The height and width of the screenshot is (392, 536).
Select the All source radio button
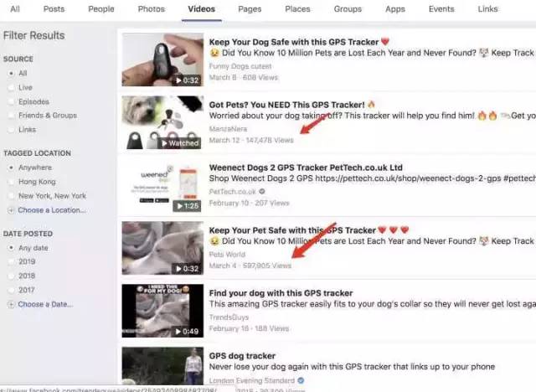[x=11, y=73]
